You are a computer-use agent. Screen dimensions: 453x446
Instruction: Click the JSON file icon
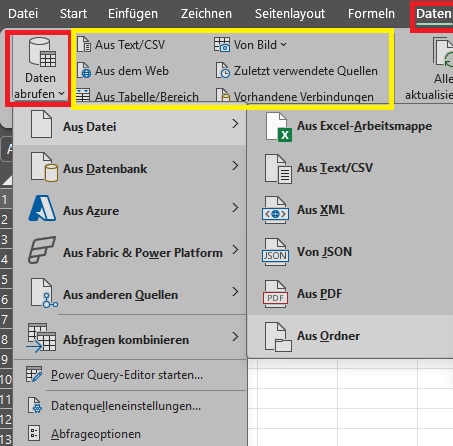point(275,252)
